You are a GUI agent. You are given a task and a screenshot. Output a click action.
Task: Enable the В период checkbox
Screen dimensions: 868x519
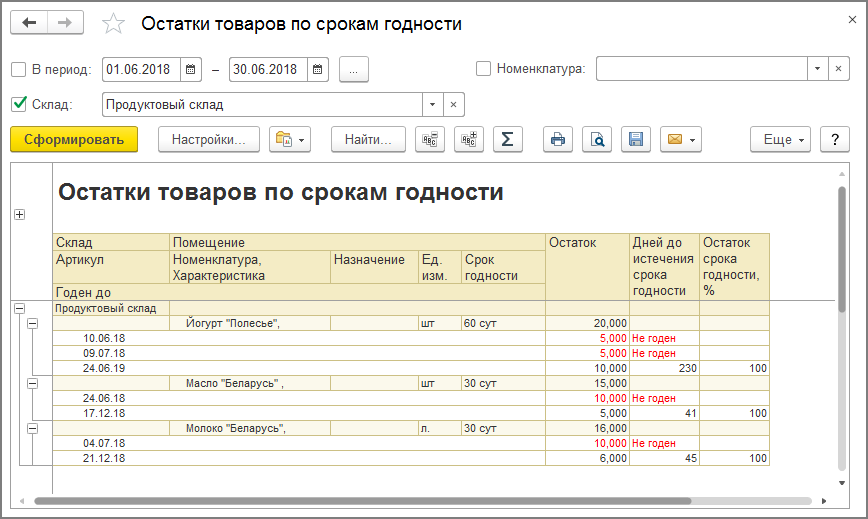(x=19, y=70)
